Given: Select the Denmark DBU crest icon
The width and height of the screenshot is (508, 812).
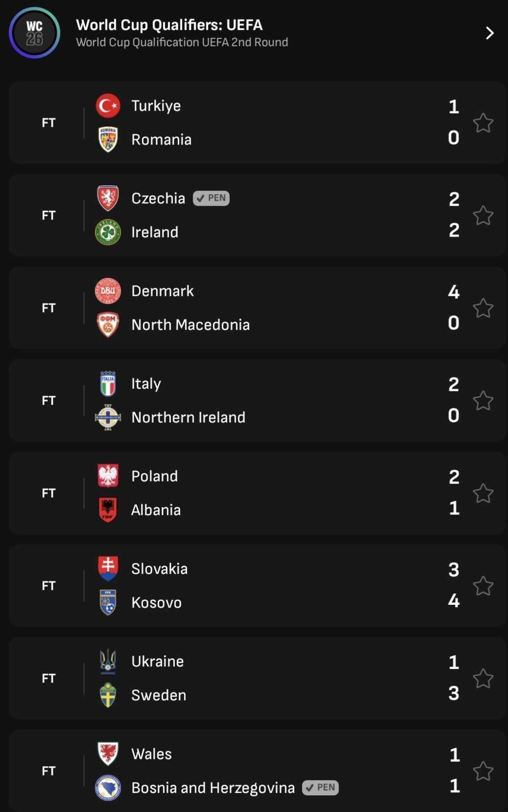Looking at the screenshot, I should [x=108, y=291].
